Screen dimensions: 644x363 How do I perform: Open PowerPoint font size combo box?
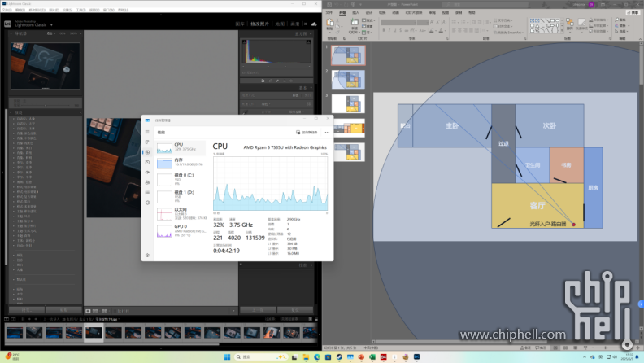423,22
